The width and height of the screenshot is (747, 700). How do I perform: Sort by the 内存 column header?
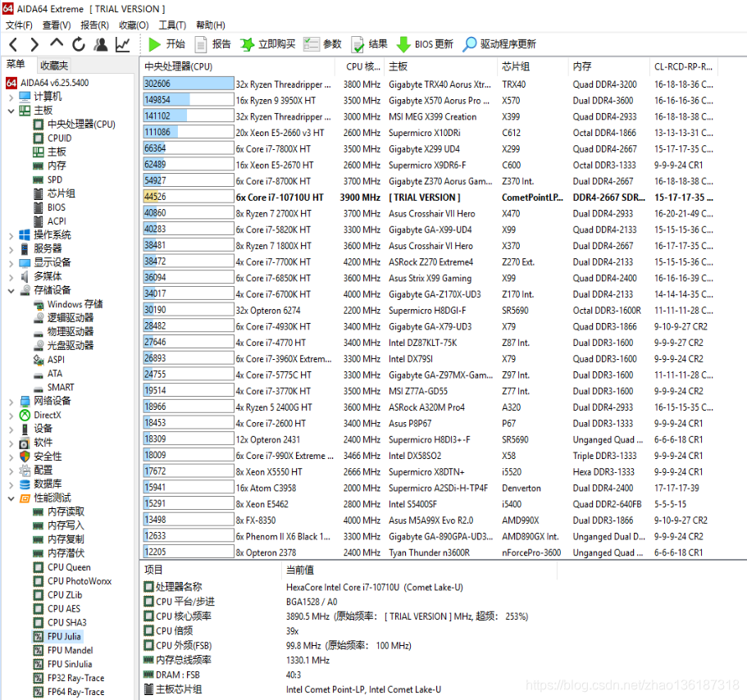coord(609,66)
